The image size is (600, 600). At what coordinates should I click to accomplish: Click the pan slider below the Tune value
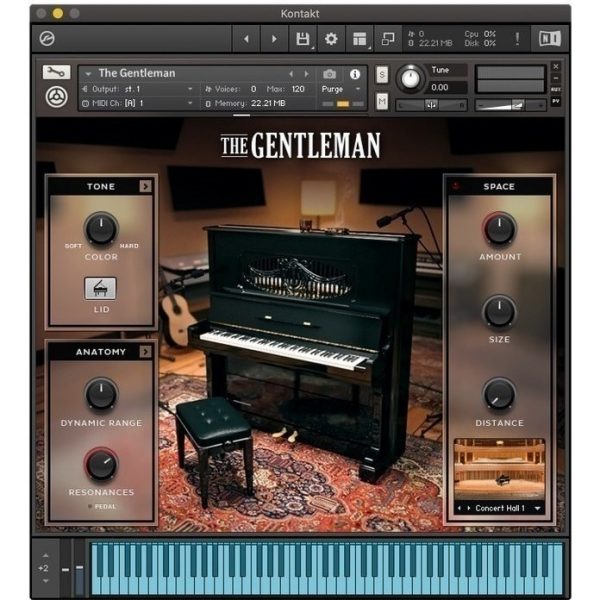click(x=431, y=105)
